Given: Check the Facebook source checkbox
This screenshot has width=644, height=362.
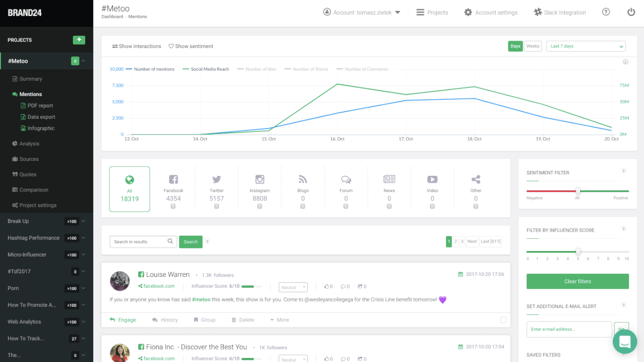Looking at the screenshot, I should click(x=173, y=207).
